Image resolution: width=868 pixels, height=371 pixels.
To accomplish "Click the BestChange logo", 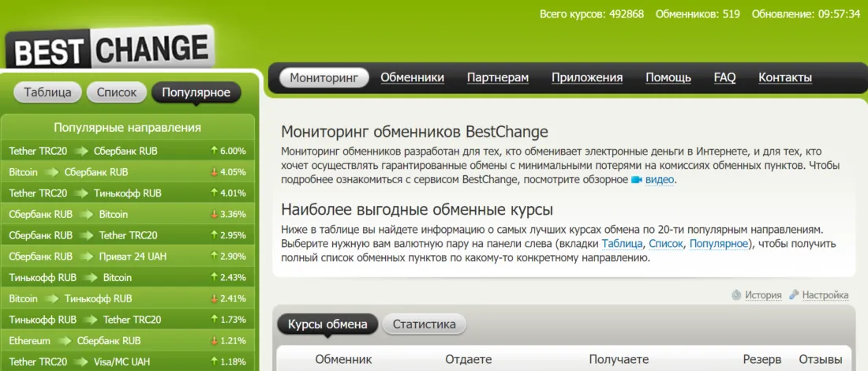I will [x=110, y=48].
